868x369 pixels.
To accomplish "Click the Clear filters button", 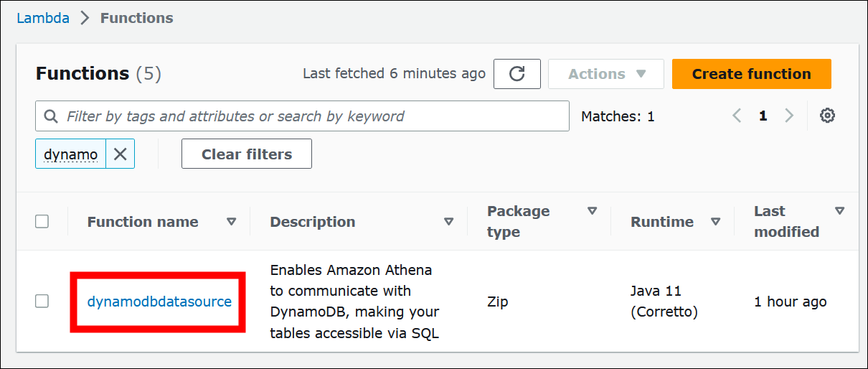I will (246, 154).
